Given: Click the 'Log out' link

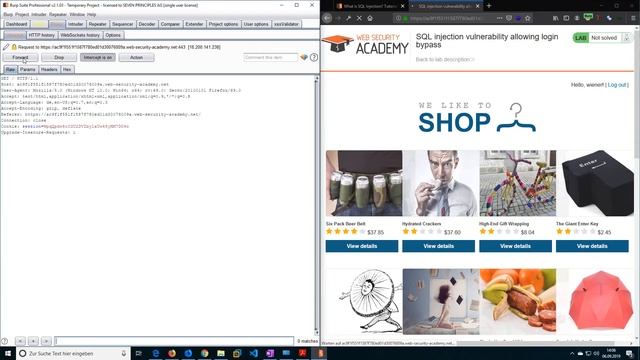Looking at the screenshot, I should point(617,85).
